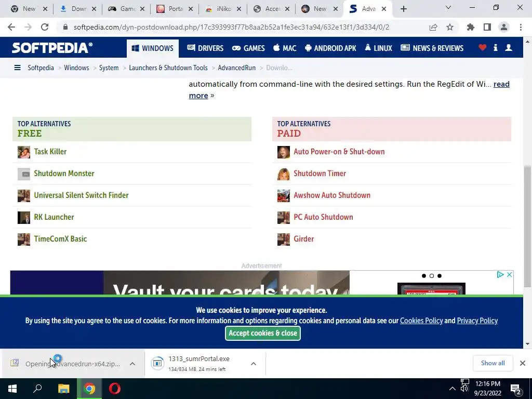
Task: Reload the Softpedia page
Action: (x=45, y=27)
